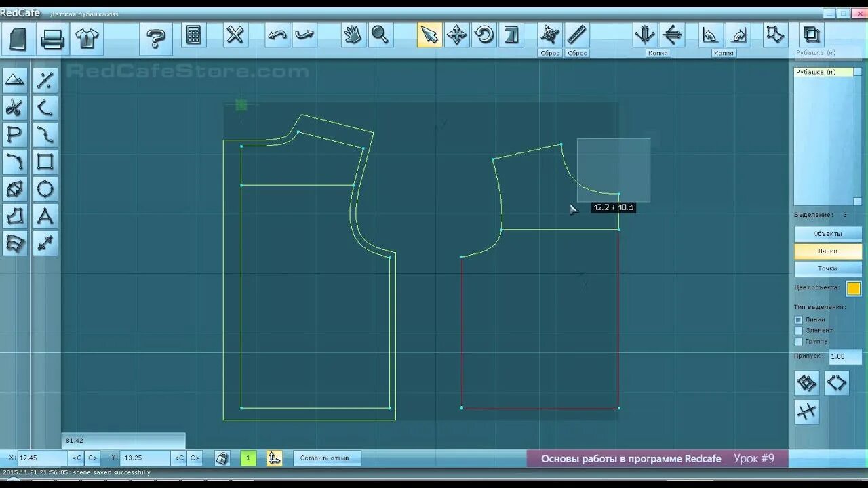Click the scale square icon
The image size is (868, 488).
pyautogui.click(x=512, y=35)
